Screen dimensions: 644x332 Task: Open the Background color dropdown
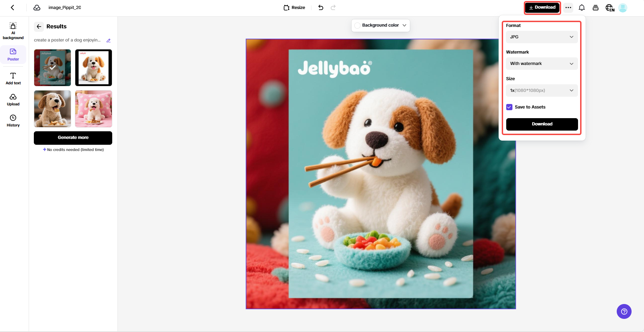[381, 26]
